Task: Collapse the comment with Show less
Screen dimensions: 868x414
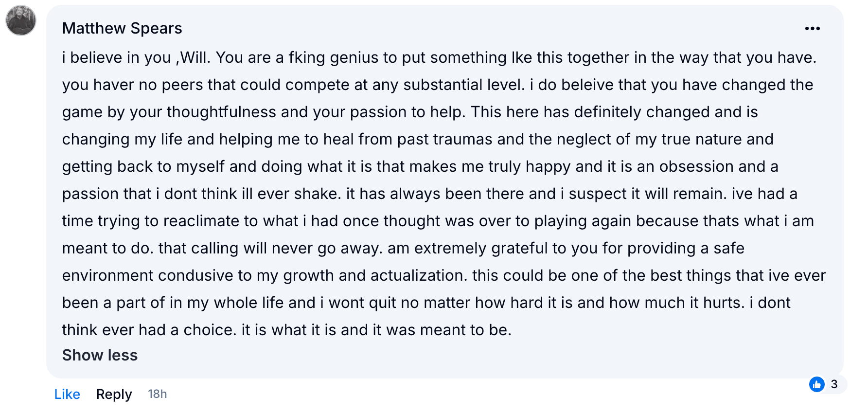Action: pyautogui.click(x=100, y=355)
